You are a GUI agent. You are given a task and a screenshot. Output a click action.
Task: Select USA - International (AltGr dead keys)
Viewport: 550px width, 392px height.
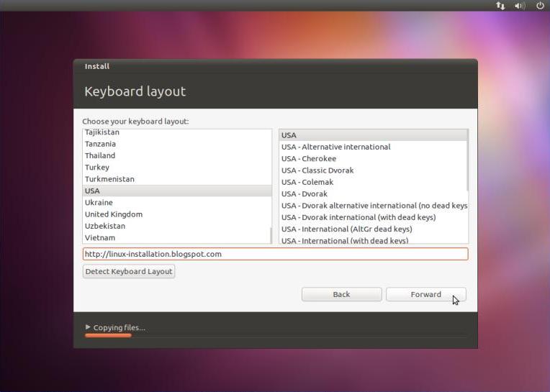pyautogui.click(x=374, y=229)
